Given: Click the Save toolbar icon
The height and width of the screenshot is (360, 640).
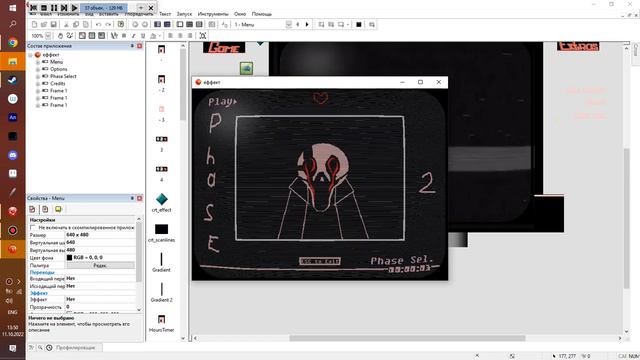Looking at the screenshot, I should (x=53, y=24).
